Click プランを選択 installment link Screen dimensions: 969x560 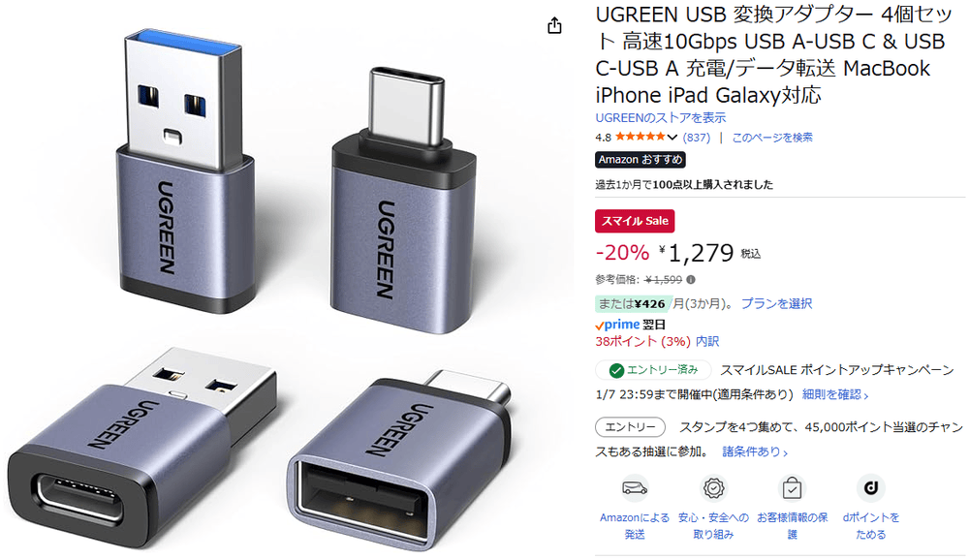(777, 303)
